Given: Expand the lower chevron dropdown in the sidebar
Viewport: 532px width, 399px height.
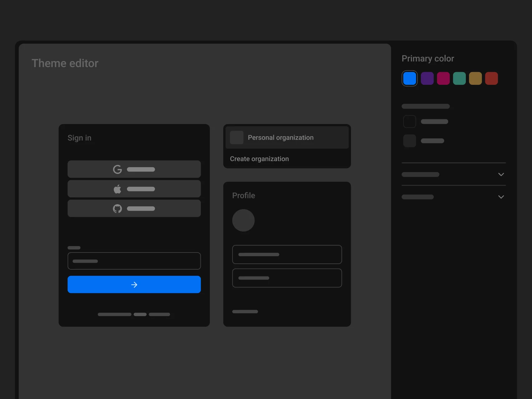Looking at the screenshot, I should click(x=501, y=197).
